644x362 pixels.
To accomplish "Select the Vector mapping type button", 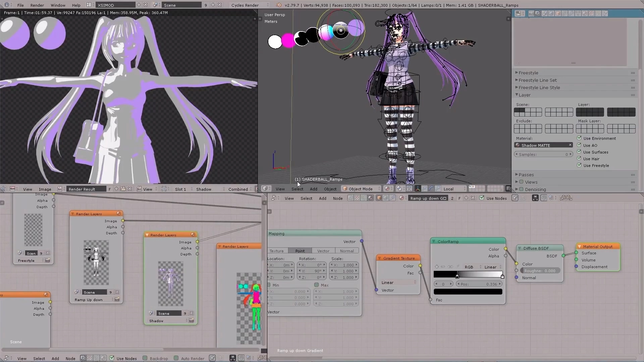I will coord(323,251).
